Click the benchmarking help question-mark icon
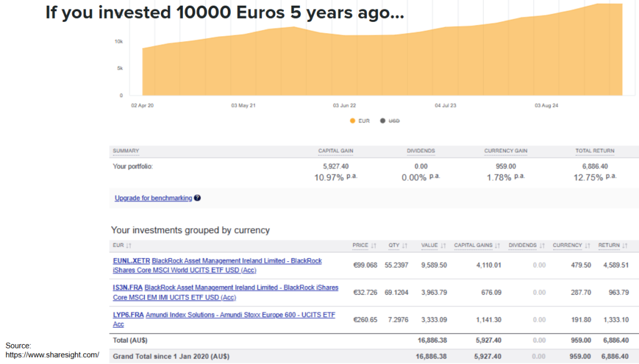 click(x=197, y=198)
